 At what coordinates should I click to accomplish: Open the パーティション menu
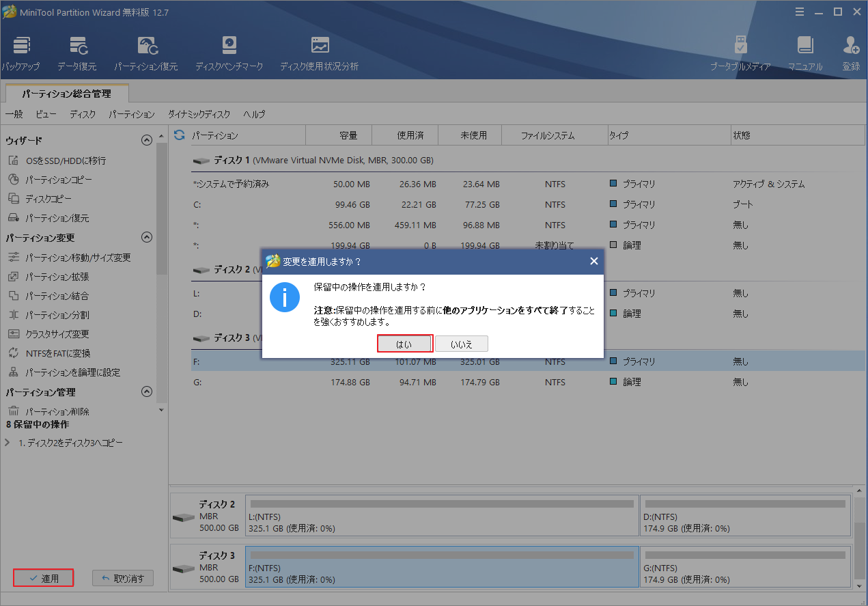point(131,114)
